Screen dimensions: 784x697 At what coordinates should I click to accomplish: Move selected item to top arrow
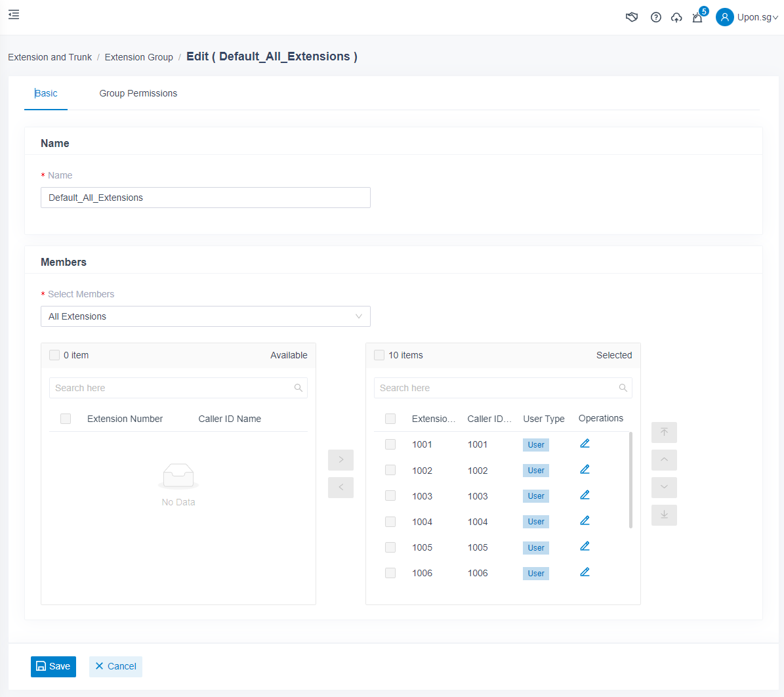coord(664,433)
